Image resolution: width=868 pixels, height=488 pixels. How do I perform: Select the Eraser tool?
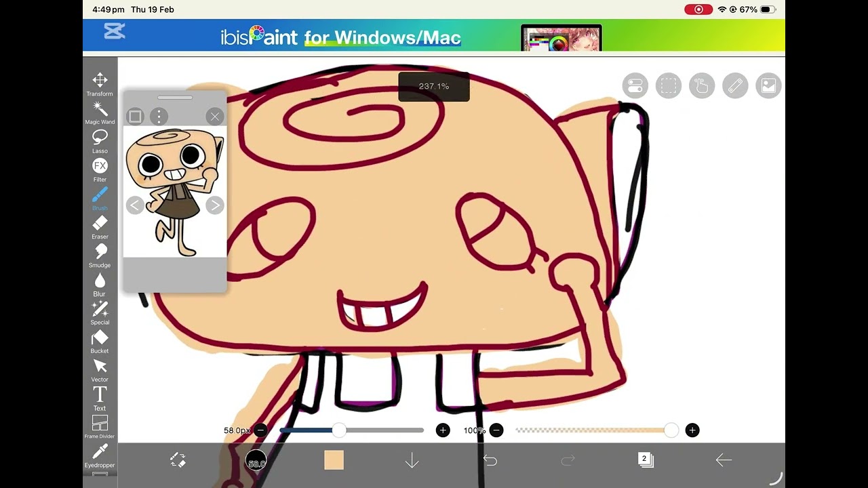[x=100, y=227]
